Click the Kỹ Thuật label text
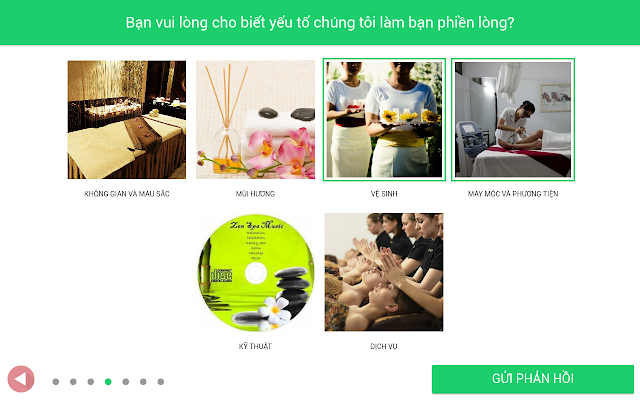Image resolution: width=640 pixels, height=400 pixels. (x=255, y=347)
